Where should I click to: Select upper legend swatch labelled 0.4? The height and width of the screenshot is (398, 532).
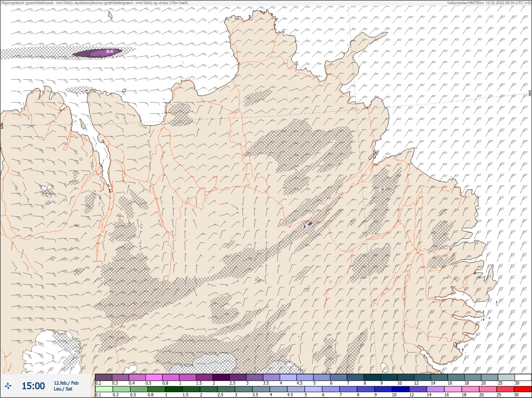[x=137, y=377]
